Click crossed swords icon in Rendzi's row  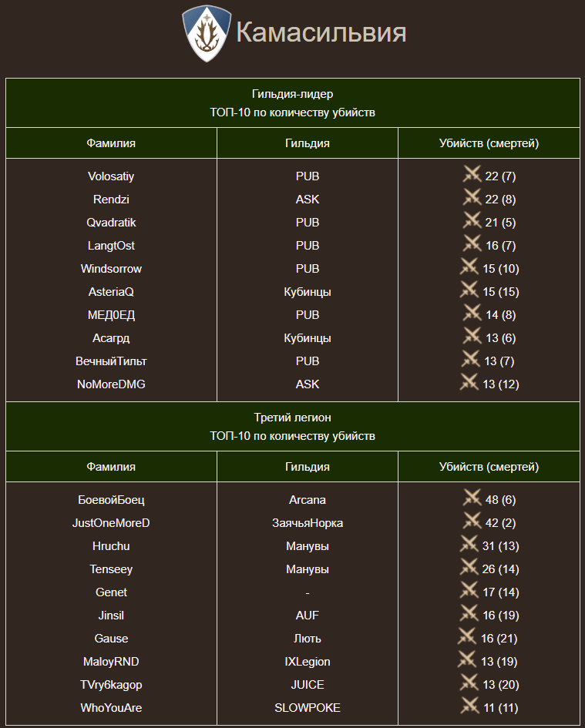472,198
